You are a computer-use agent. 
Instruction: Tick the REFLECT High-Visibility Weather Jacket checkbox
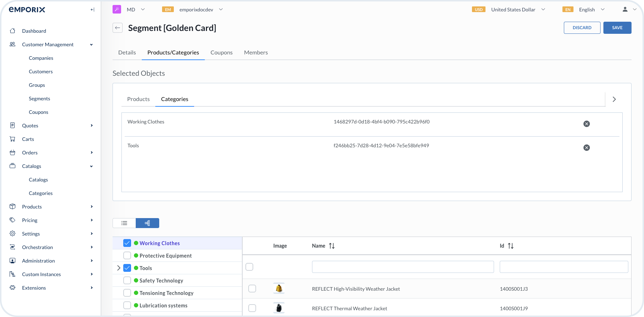[x=252, y=289]
